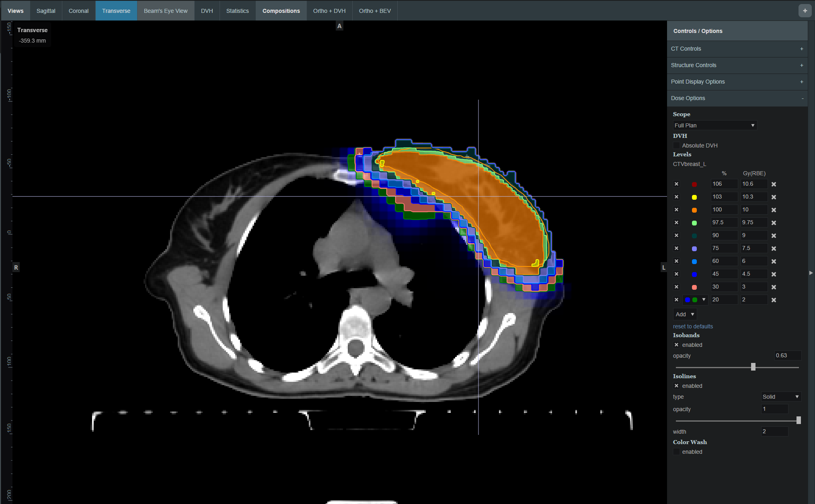This screenshot has width=815, height=504.
Task: Click reset to defaults link
Action: click(x=693, y=326)
